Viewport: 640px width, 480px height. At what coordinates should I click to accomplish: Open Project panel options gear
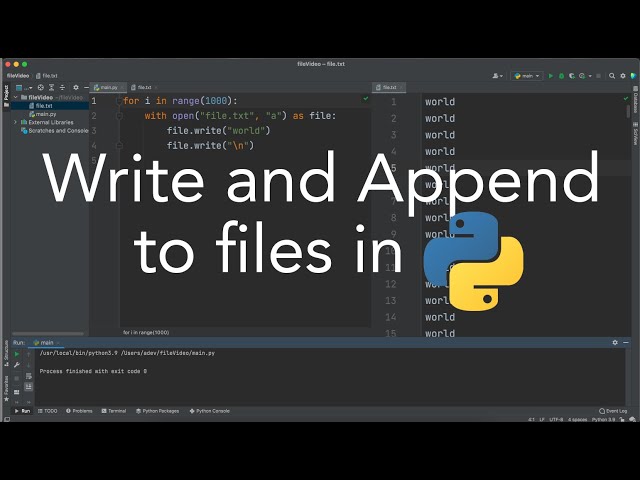76,87
